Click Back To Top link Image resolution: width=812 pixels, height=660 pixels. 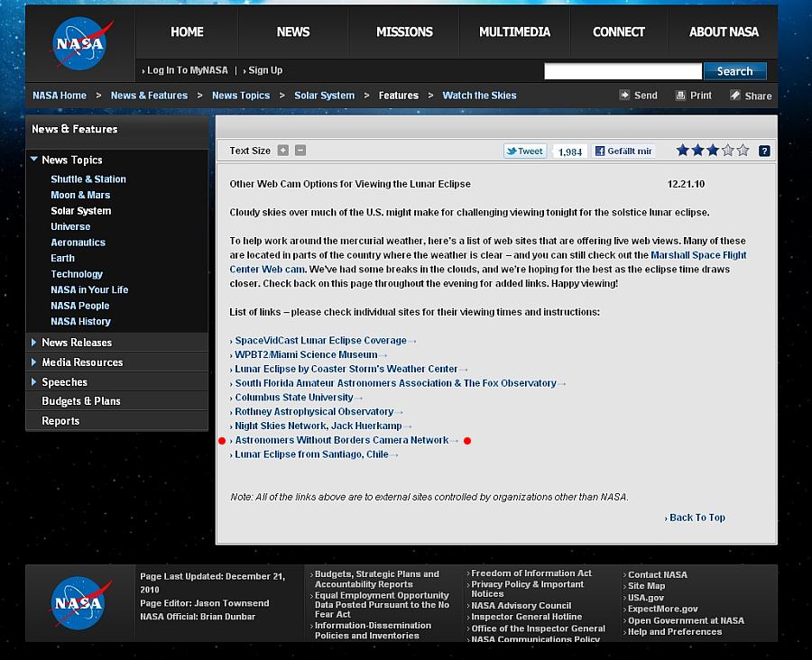(x=697, y=518)
